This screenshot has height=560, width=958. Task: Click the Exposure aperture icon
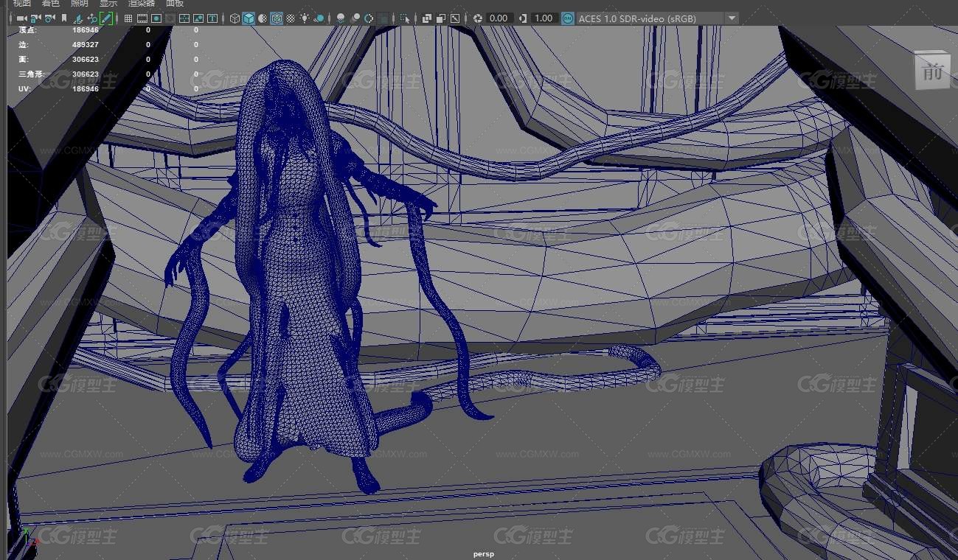(x=478, y=18)
